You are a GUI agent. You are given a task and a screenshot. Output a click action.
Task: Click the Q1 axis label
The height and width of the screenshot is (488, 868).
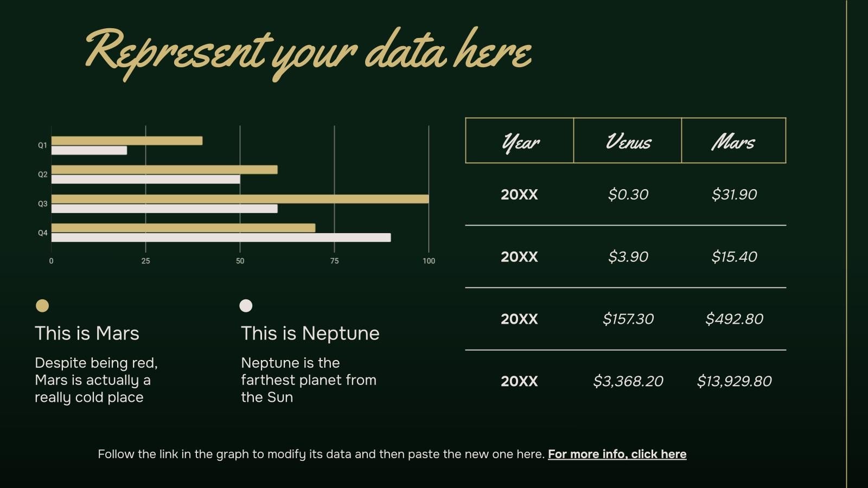[42, 145]
